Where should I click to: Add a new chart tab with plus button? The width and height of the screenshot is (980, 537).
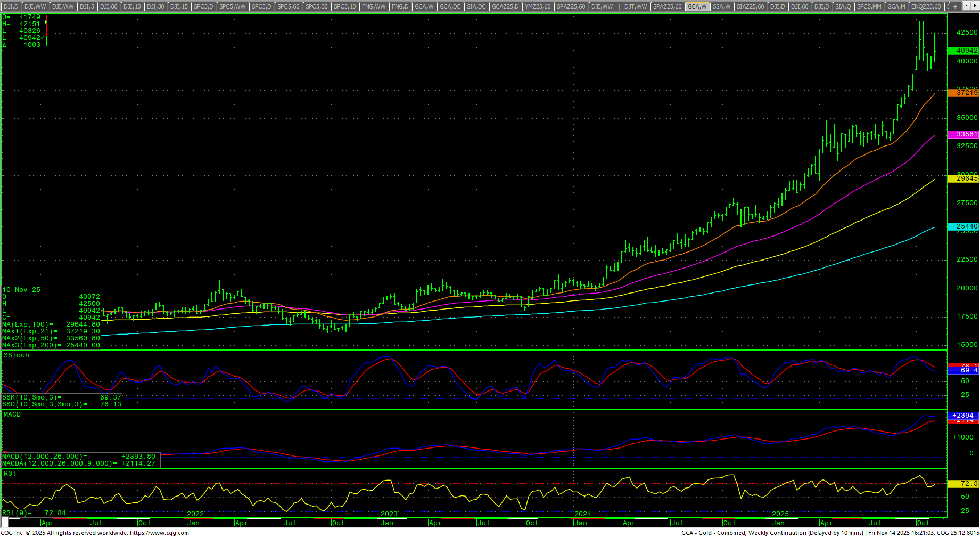(955, 6)
